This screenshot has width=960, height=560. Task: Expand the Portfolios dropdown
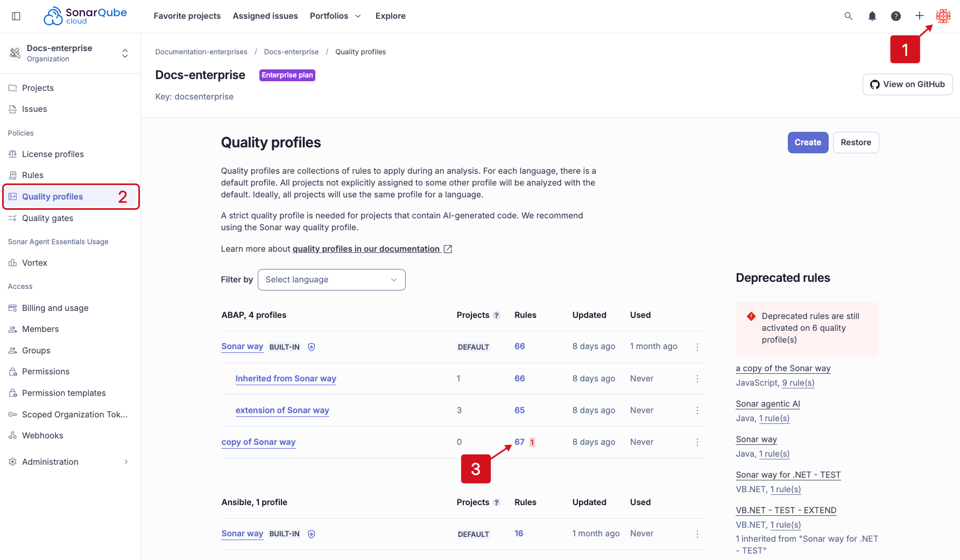(x=336, y=16)
